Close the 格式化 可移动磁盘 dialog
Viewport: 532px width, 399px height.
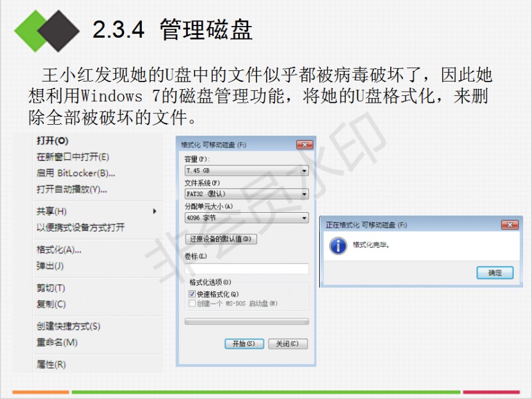pos(304,145)
